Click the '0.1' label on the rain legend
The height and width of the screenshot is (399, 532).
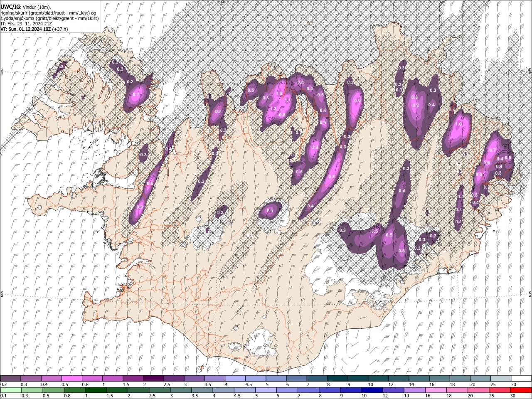click(x=3, y=396)
